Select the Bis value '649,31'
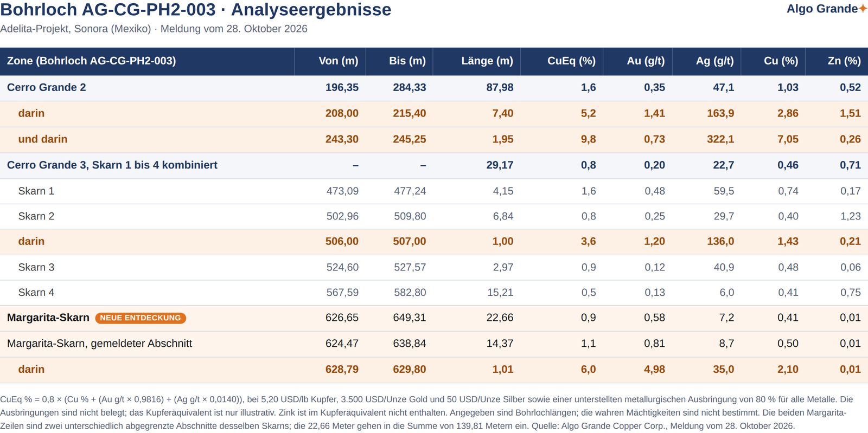Screen dimensions: 868x433 pyautogui.click(x=410, y=318)
